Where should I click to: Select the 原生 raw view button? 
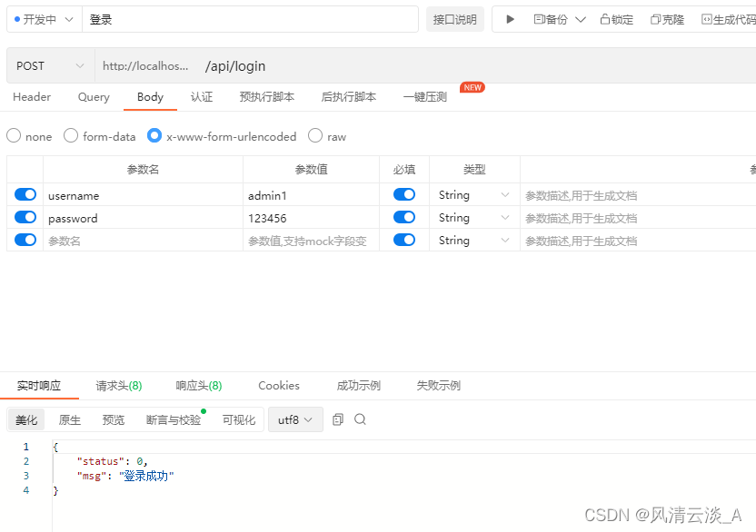(x=70, y=419)
